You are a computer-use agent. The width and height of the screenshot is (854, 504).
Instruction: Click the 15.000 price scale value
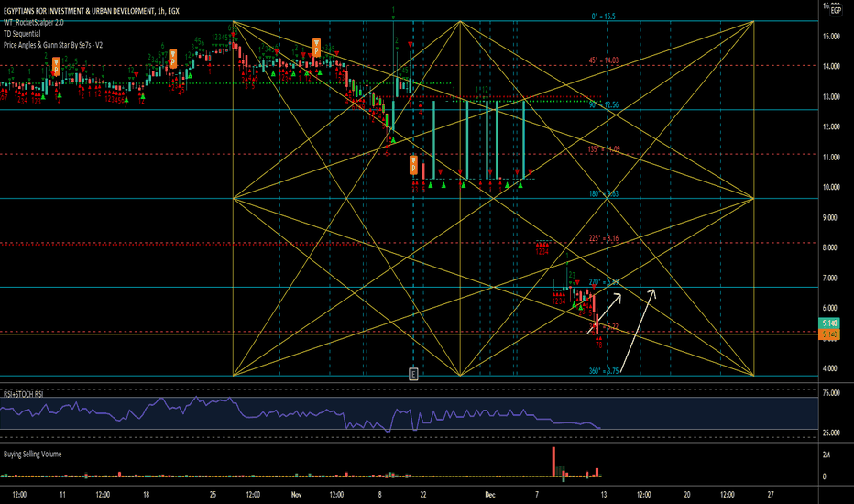tap(831, 37)
